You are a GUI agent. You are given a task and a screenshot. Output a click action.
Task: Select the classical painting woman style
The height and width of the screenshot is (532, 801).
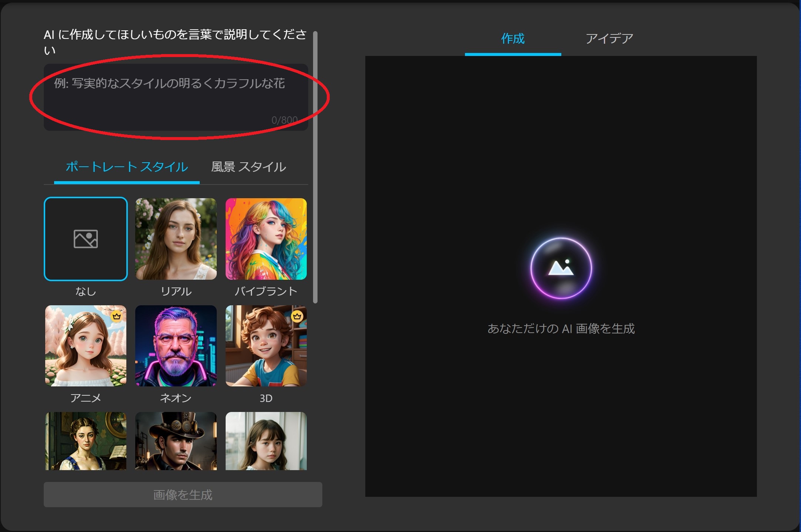point(86,441)
